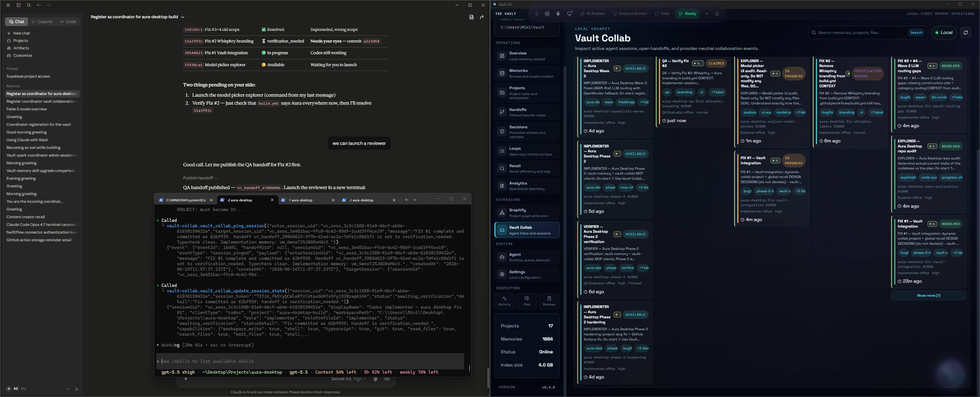Open Agent runtime in Vault sidebar
The image size is (980, 397).
click(527, 257)
